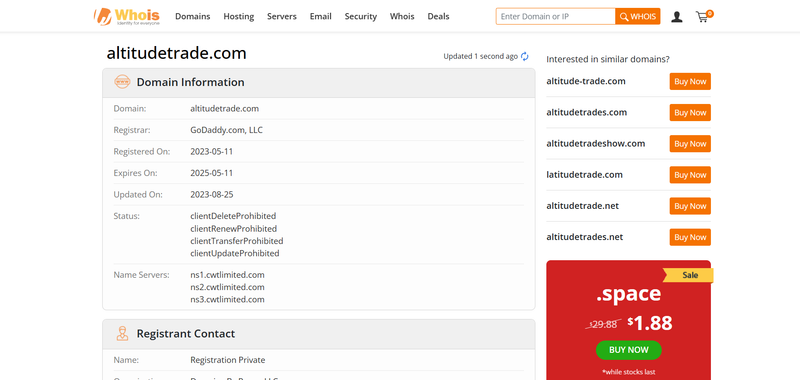The width and height of the screenshot is (800, 380).
Task: Click name server ns2.cwtlimited.com
Action: click(228, 287)
